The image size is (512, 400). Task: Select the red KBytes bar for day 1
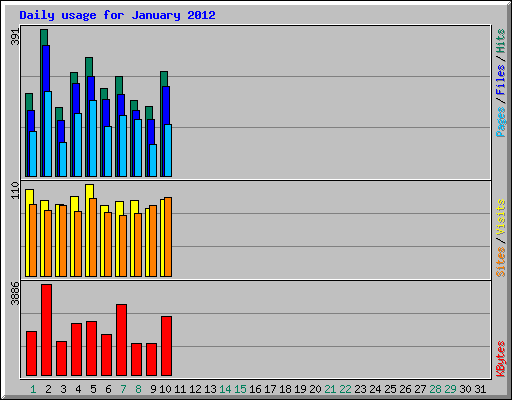(31, 353)
